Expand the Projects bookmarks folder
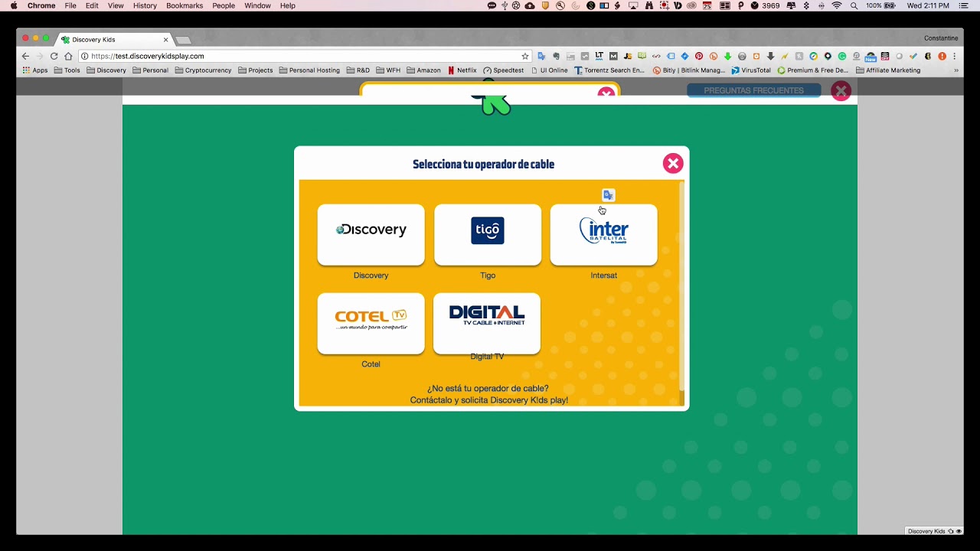Screen dimensions: 980x551 (256, 70)
